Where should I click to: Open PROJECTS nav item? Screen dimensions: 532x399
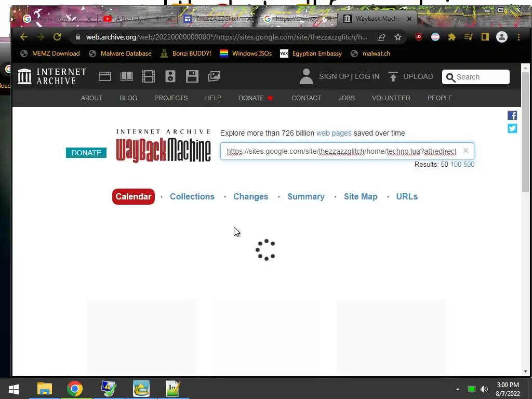[171, 98]
